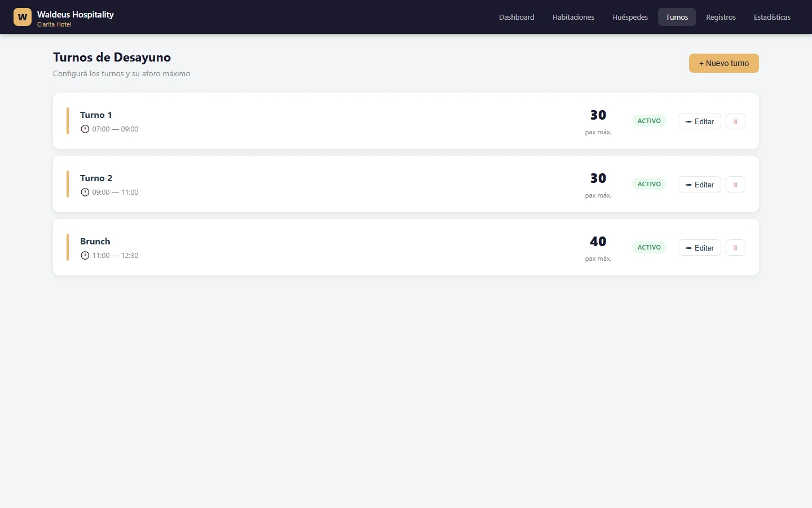Edit the Brunch shift

699,248
